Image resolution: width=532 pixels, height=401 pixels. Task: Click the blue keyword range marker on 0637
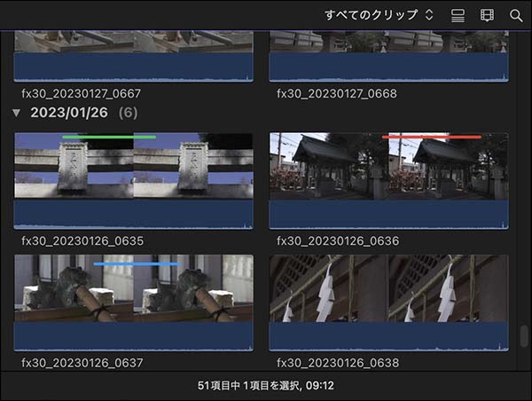pyautogui.click(x=137, y=263)
